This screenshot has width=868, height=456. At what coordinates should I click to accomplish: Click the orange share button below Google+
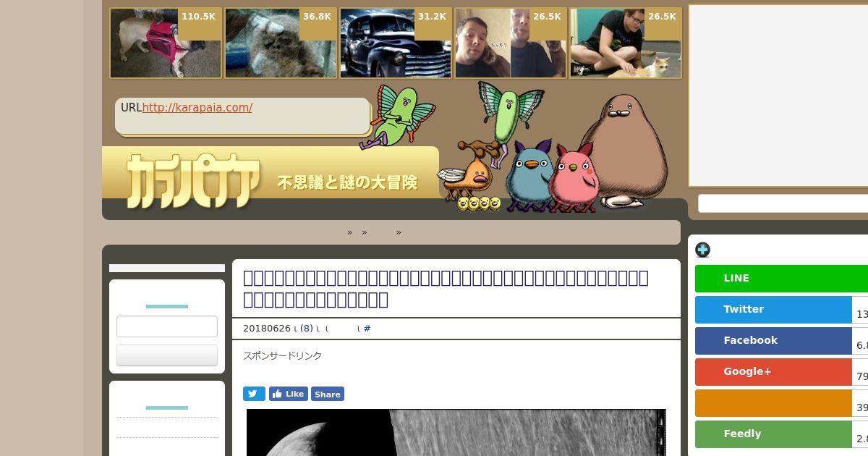[773, 403]
